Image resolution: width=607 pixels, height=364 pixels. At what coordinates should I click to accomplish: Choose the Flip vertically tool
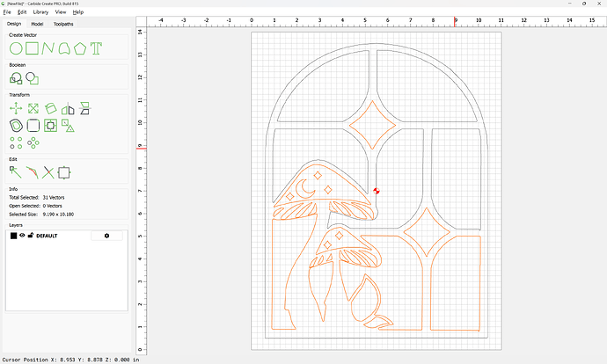(84, 109)
